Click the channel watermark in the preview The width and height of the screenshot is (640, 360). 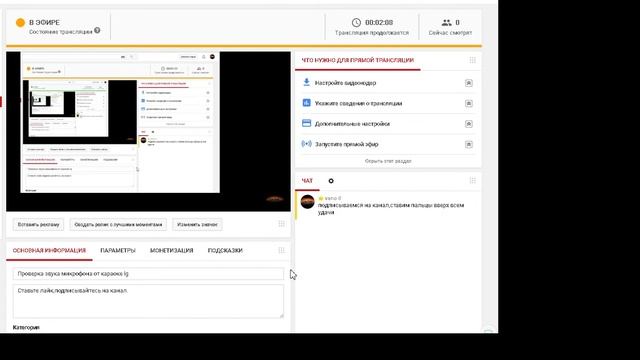click(x=275, y=199)
